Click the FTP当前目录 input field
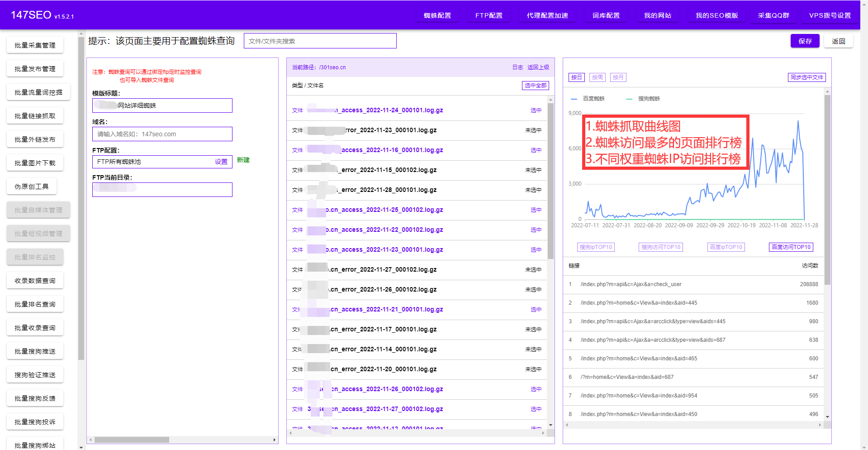This screenshot has width=868, height=450. [x=162, y=190]
